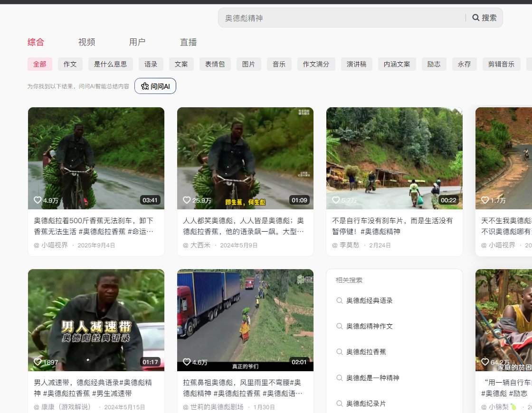Open the 00:22 roadside video thumbnail
532x413 pixels.
(x=394, y=158)
